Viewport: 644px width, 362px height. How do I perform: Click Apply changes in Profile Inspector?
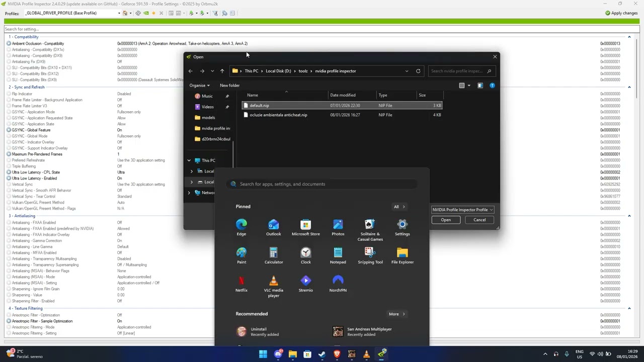(621, 13)
